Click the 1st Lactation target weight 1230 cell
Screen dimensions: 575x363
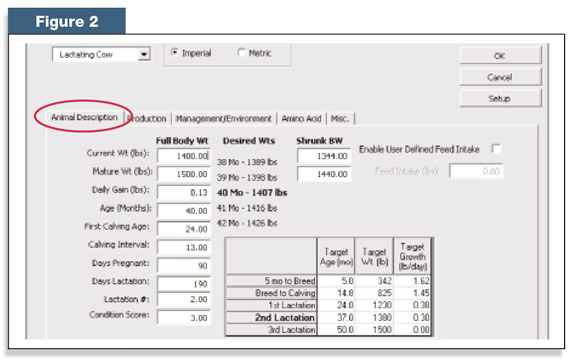pyautogui.click(x=374, y=305)
